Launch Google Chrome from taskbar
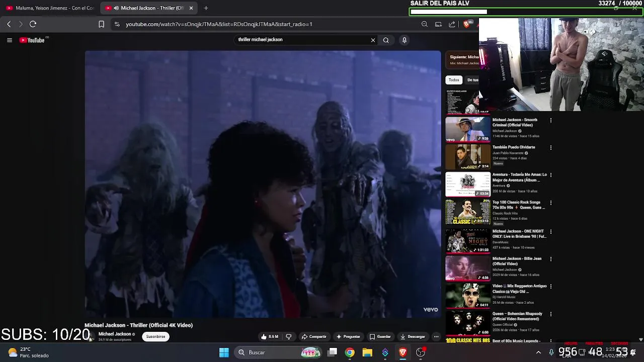The image size is (644, 362). click(350, 352)
